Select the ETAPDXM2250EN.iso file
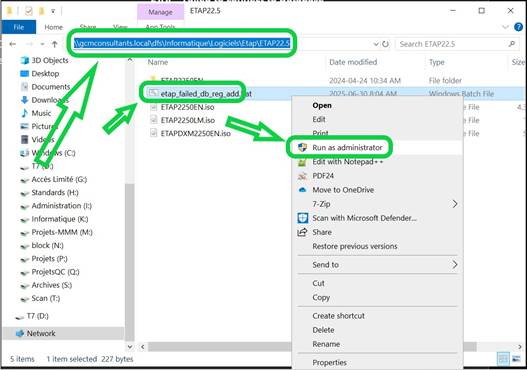Image resolution: width=527 pixels, height=370 pixels. (x=195, y=133)
